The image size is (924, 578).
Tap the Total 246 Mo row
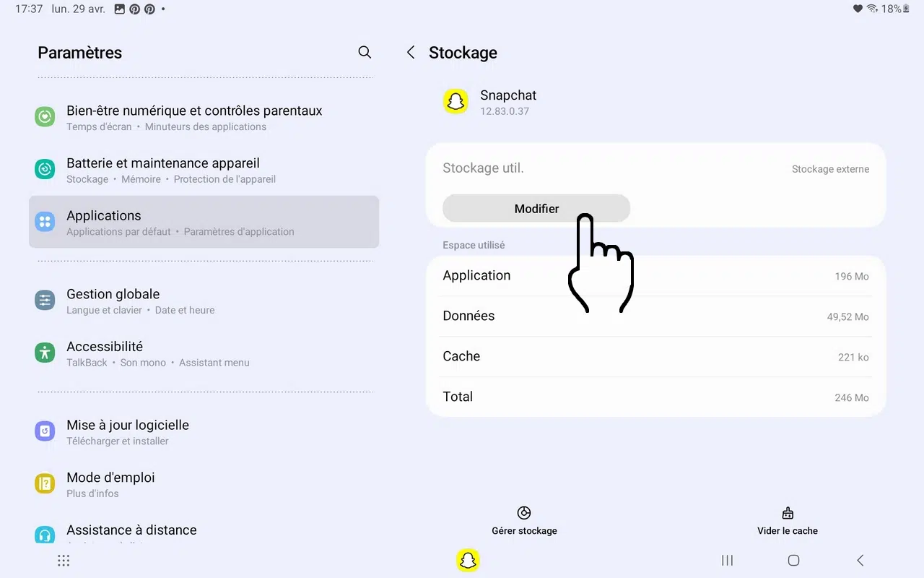[655, 397]
